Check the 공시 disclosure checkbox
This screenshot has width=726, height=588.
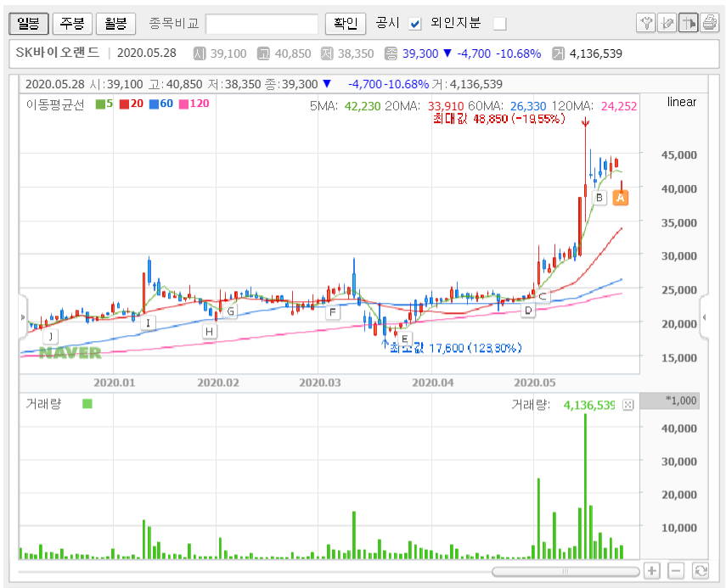(x=415, y=24)
